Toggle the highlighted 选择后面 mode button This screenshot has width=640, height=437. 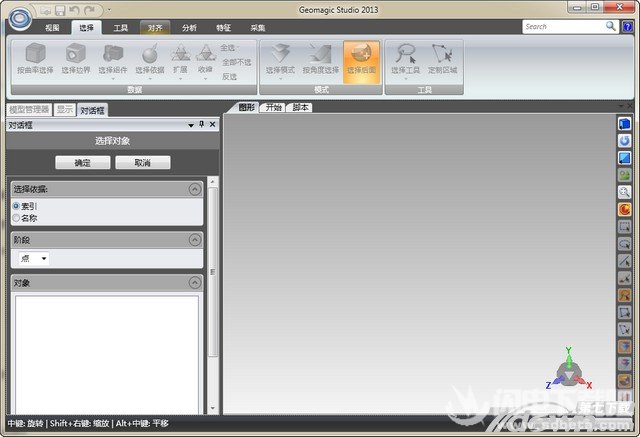tap(361, 61)
